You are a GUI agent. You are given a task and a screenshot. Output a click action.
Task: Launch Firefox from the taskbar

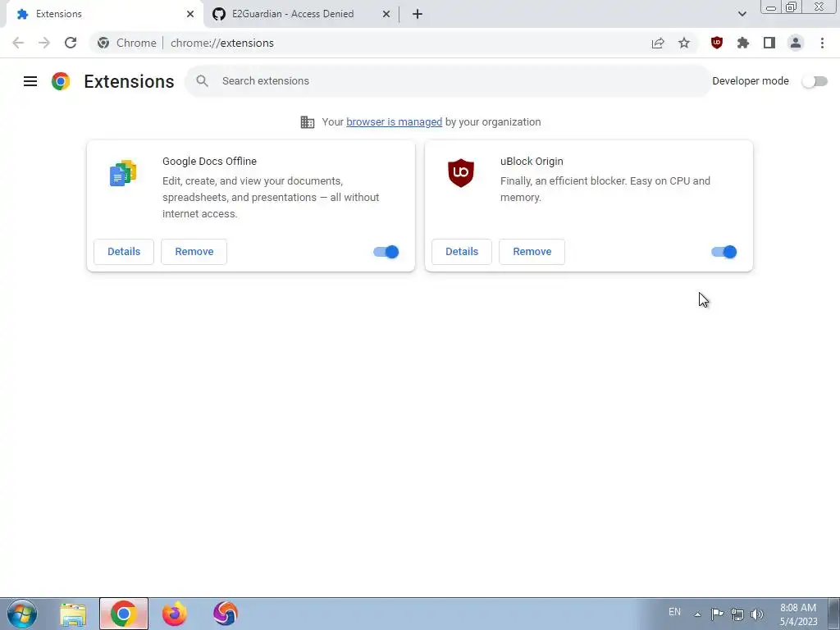(x=175, y=614)
